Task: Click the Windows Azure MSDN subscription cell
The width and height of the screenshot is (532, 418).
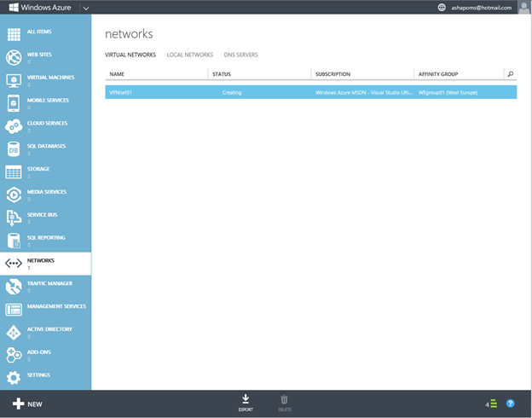Action: [364, 92]
